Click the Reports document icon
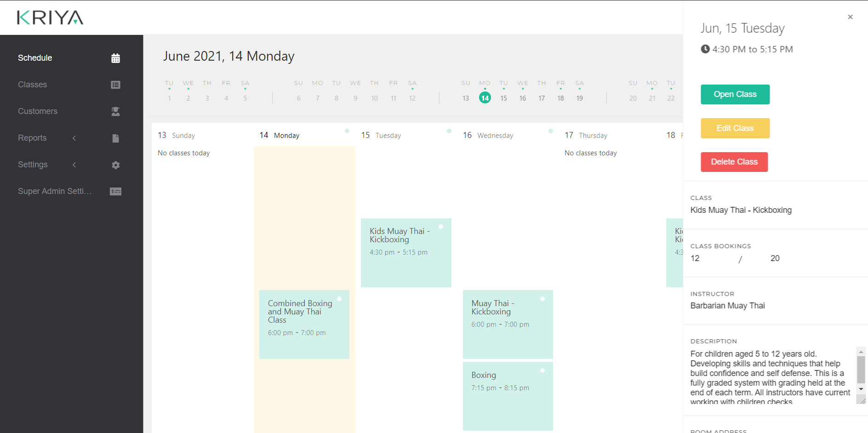This screenshot has height=433, width=868. pyautogui.click(x=115, y=138)
